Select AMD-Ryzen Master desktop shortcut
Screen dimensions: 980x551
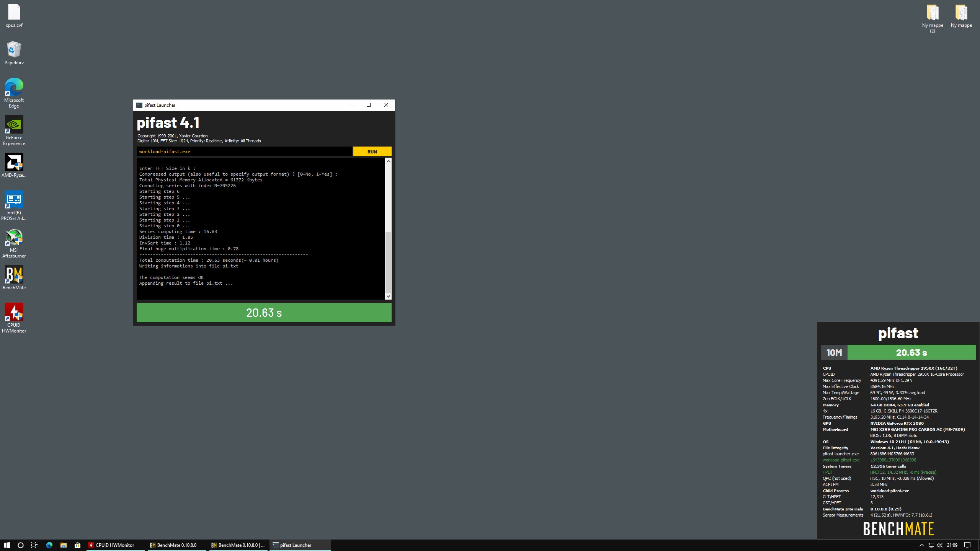pos(14,165)
